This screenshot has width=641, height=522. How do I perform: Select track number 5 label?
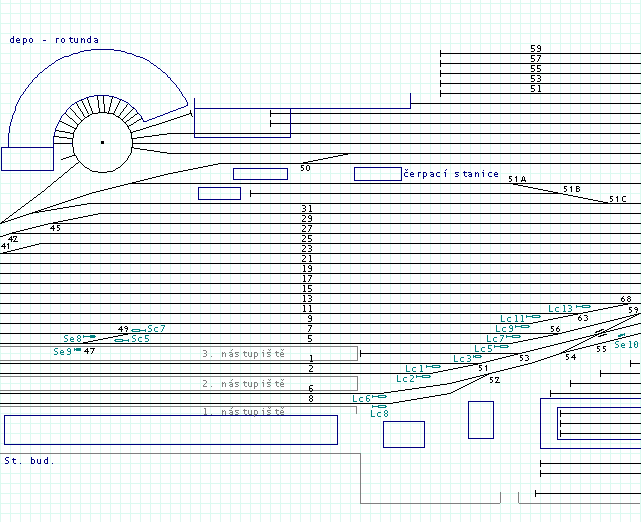point(310,338)
